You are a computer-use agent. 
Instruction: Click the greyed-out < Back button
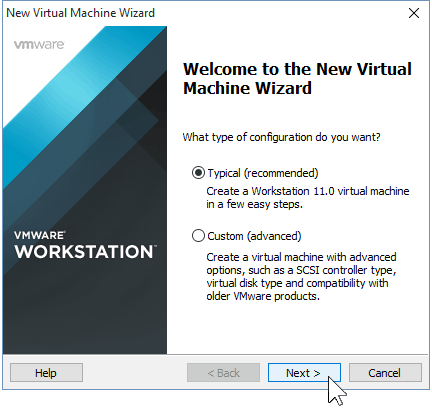click(x=223, y=373)
